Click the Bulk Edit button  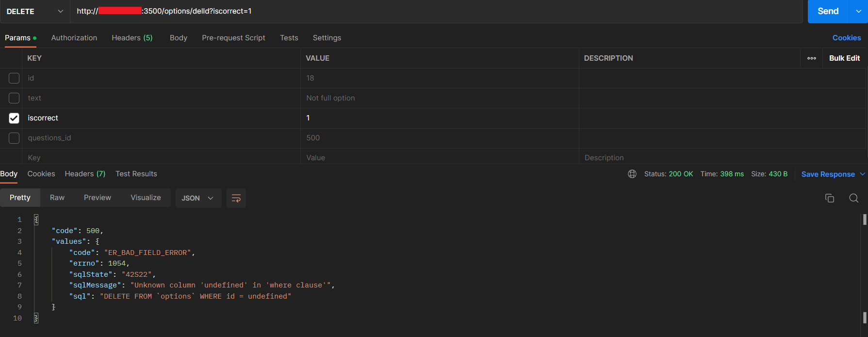pos(845,58)
